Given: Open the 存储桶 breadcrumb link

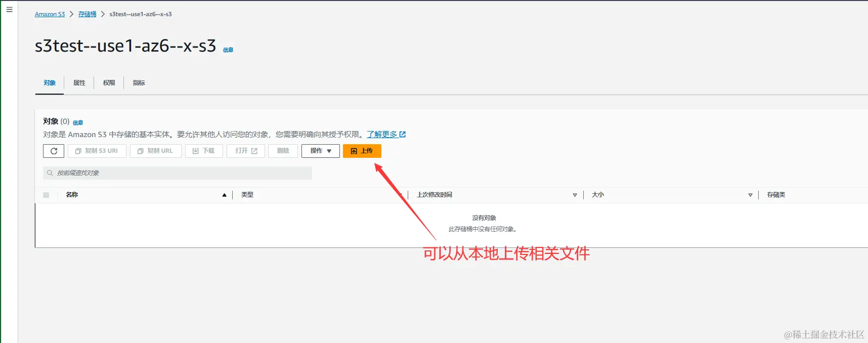Looking at the screenshot, I should [87, 14].
